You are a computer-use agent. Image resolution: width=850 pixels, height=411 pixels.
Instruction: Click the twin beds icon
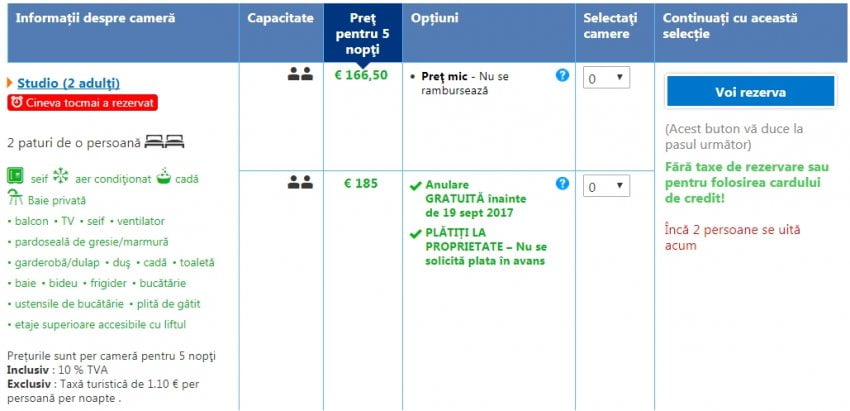pos(164,142)
